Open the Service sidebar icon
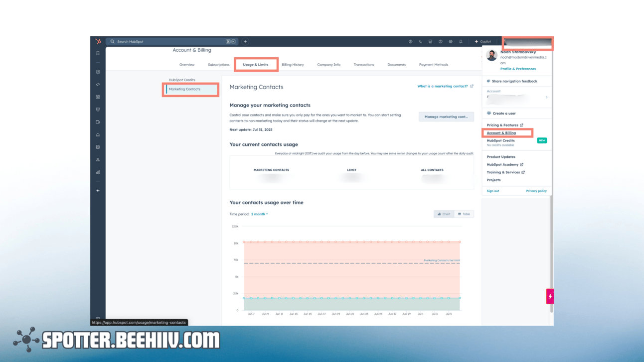 (x=98, y=135)
